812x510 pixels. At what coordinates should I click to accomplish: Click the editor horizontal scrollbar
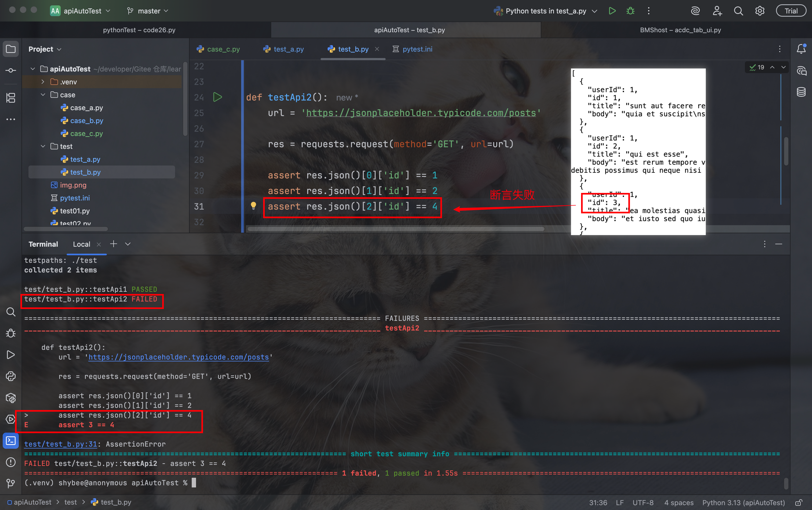coord(396,229)
